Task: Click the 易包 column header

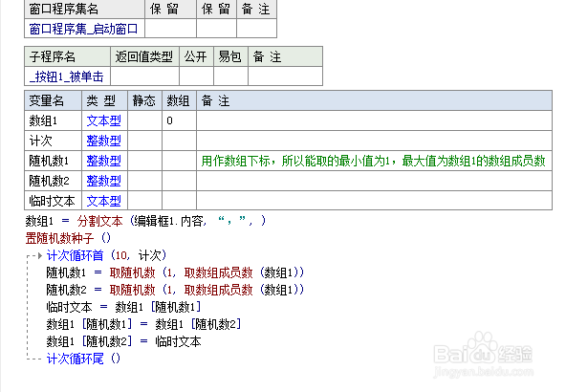Action: point(230,56)
